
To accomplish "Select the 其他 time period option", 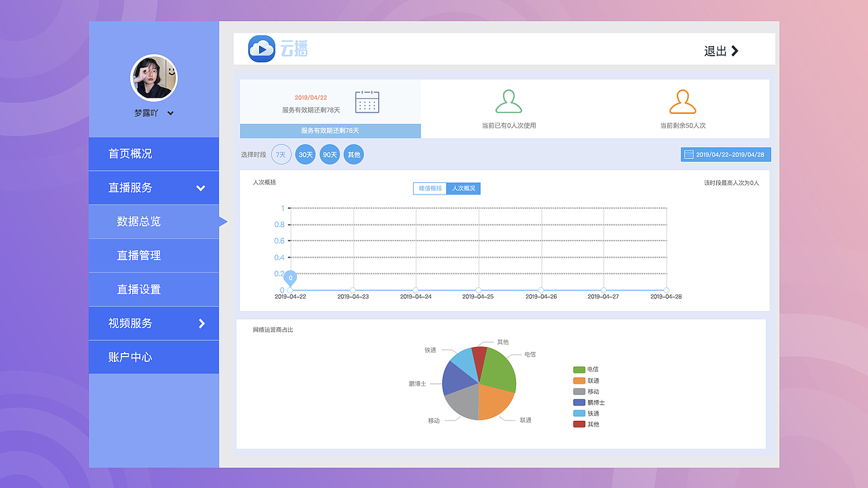I will click(x=353, y=155).
